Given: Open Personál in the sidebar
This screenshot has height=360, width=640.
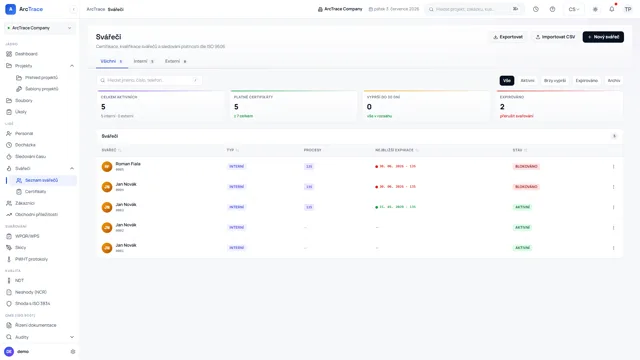Looking at the screenshot, I should [x=24, y=133].
